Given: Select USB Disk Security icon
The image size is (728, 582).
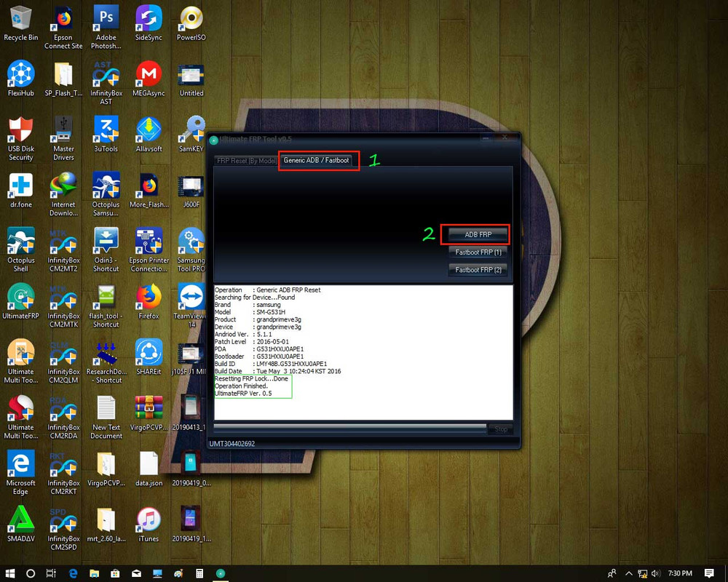Looking at the screenshot, I should 21,138.
